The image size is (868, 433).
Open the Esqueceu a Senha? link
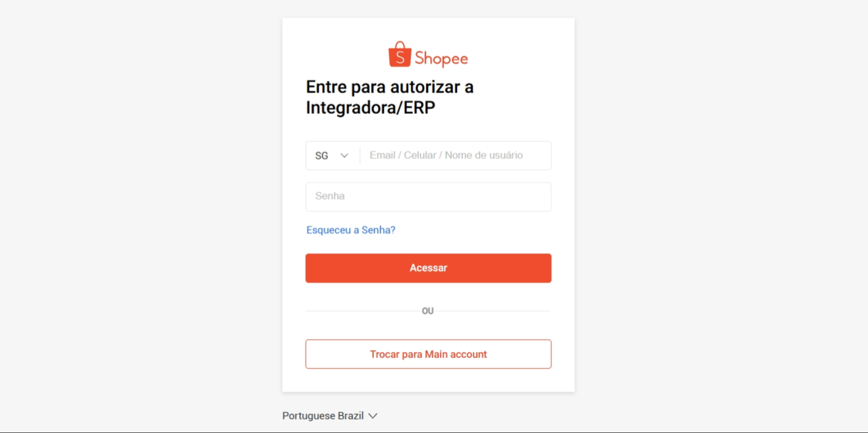(351, 230)
